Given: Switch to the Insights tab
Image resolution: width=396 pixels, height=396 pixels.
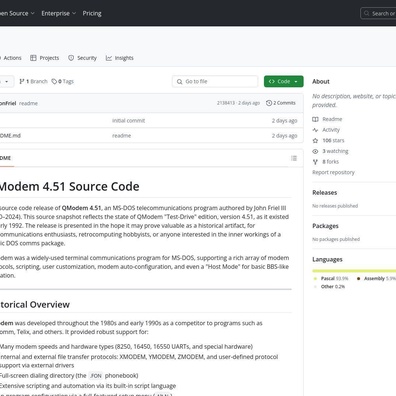Looking at the screenshot, I should (x=120, y=58).
